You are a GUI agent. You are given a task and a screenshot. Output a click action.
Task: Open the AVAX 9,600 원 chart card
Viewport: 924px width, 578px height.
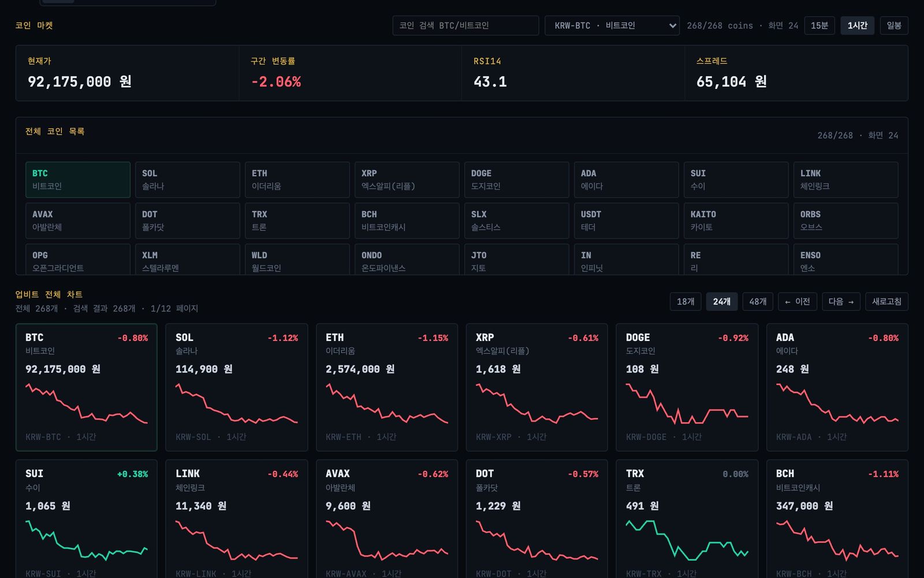(x=387, y=519)
